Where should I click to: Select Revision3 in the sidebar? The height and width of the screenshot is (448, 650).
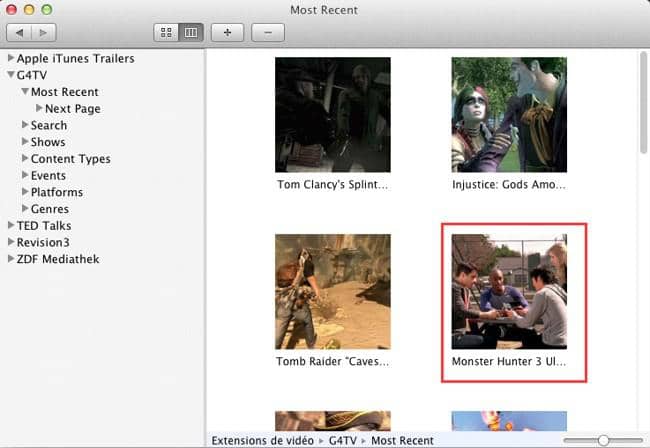(43, 242)
